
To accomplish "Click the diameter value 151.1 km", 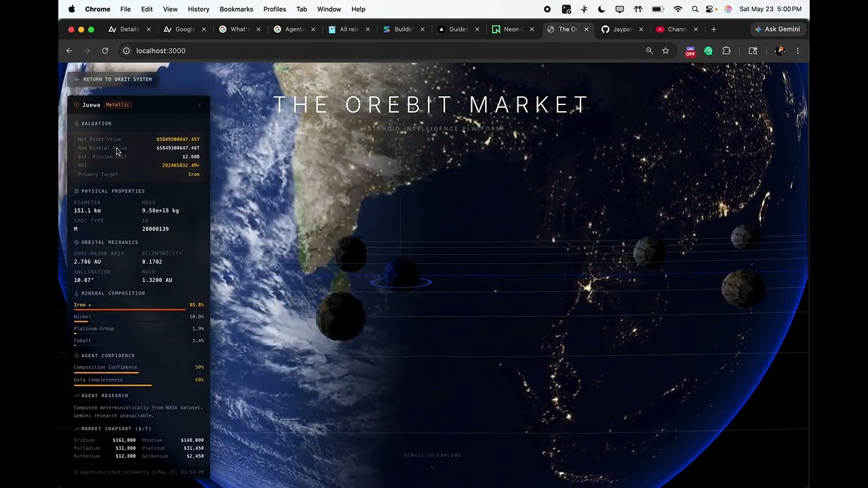I will pos(87,211).
